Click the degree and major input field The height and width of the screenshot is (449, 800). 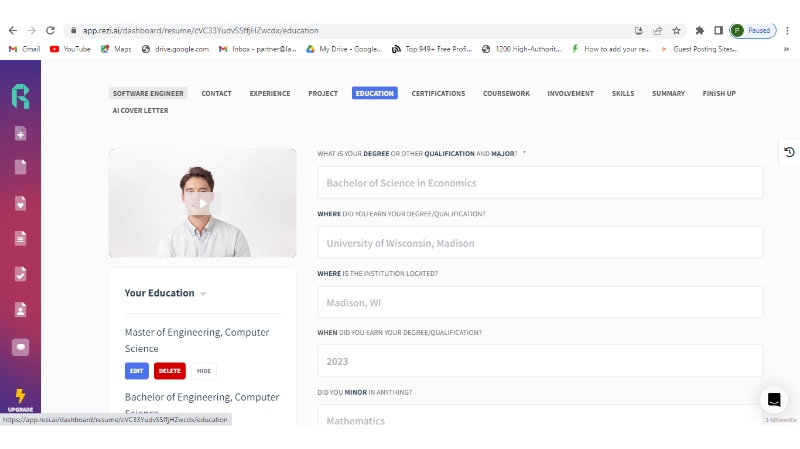click(540, 183)
